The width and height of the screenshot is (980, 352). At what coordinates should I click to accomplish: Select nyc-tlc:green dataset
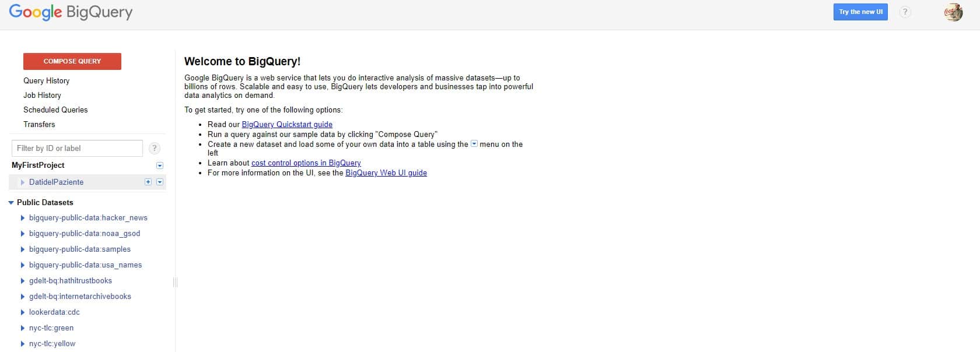click(51, 328)
